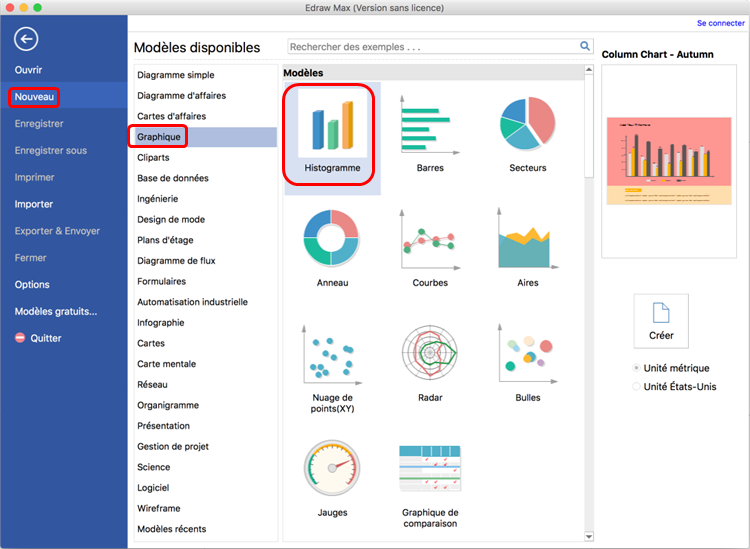Click the search magnifier icon
The image size is (750, 549).
[x=585, y=46]
